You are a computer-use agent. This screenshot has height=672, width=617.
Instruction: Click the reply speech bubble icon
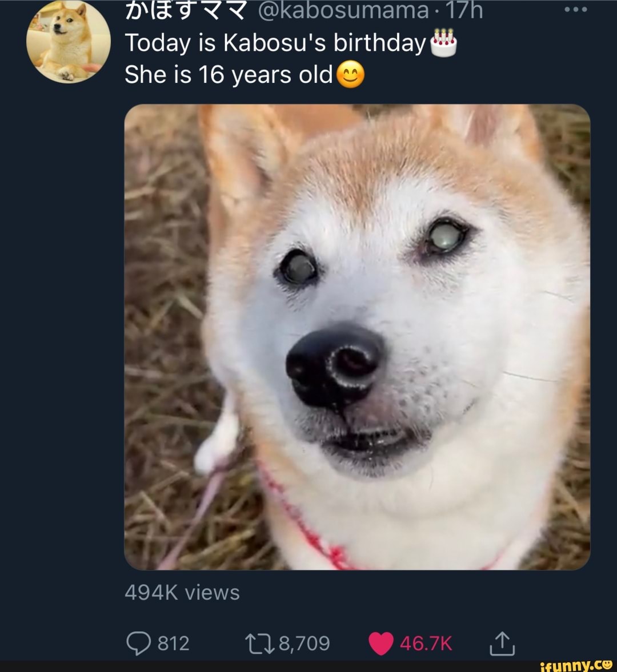[139, 643]
